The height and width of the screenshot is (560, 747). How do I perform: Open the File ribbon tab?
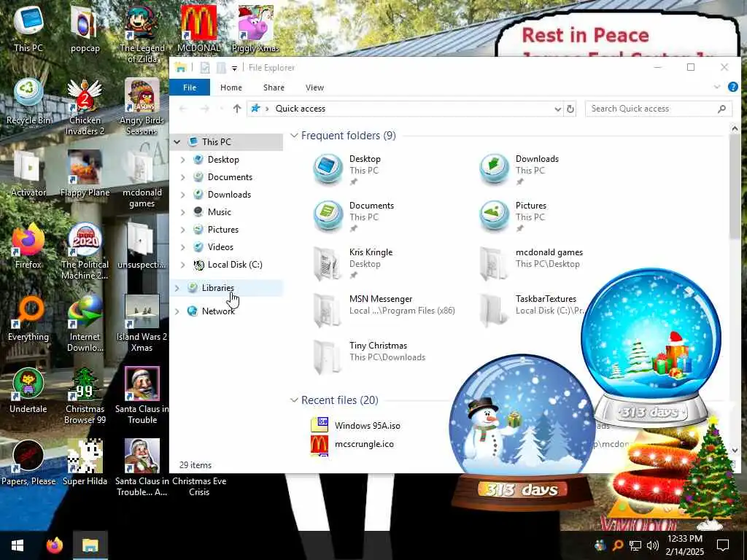point(190,87)
